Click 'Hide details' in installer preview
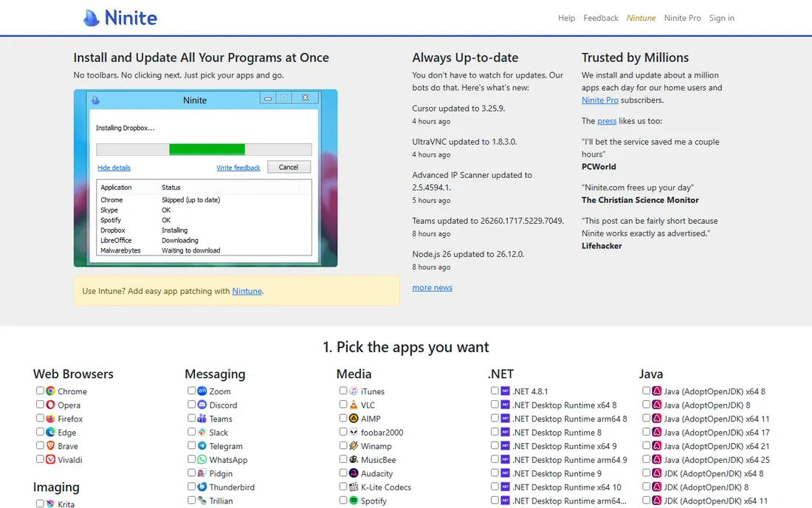 [114, 168]
